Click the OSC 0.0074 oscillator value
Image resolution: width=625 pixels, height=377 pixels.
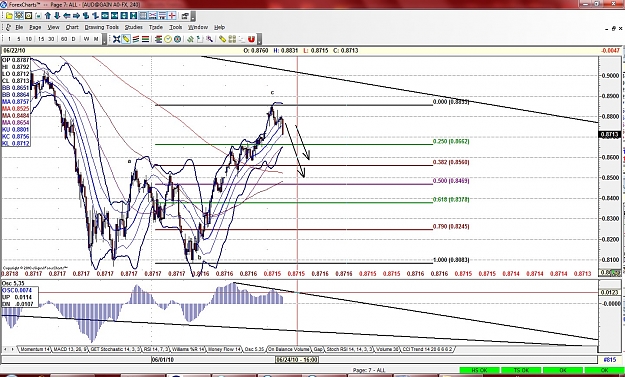click(17, 291)
